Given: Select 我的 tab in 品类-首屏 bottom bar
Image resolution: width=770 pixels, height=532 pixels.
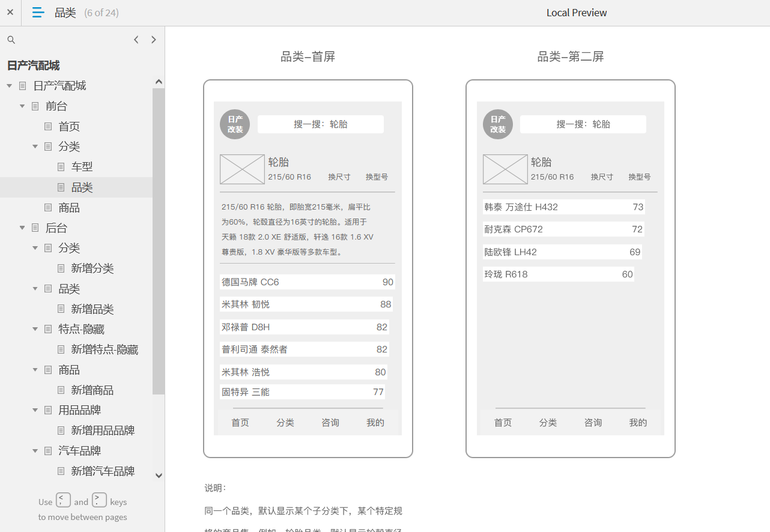Looking at the screenshot, I should click(x=375, y=423).
